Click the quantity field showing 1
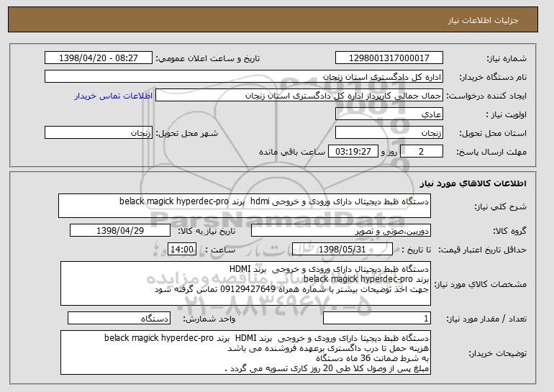This screenshot has height=392, width=554. 377,318
